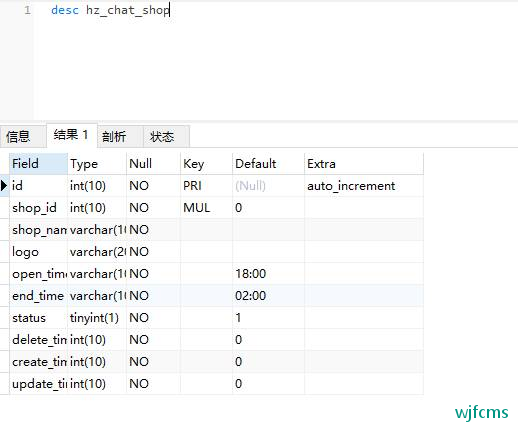Viewport: 518px width, 432px height.
Task: Click the (Null) default cell for id
Action: click(268, 186)
